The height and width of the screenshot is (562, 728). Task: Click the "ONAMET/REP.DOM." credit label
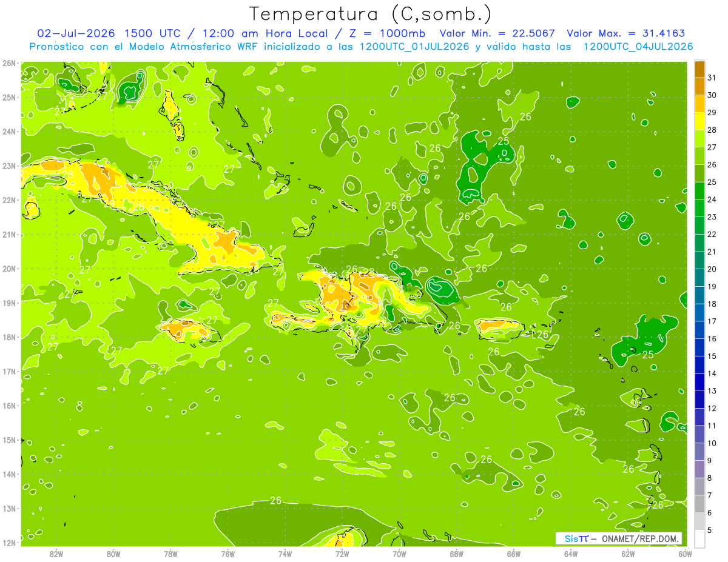[x=639, y=538]
